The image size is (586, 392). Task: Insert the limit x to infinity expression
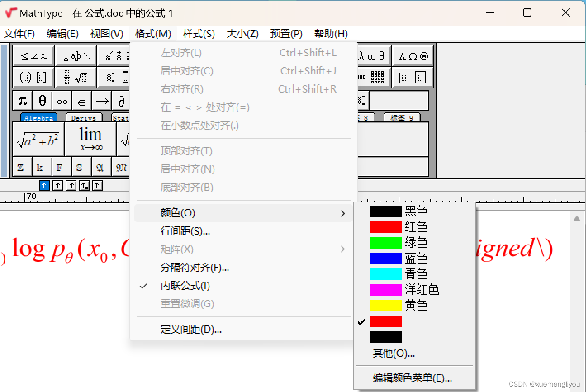click(x=90, y=139)
